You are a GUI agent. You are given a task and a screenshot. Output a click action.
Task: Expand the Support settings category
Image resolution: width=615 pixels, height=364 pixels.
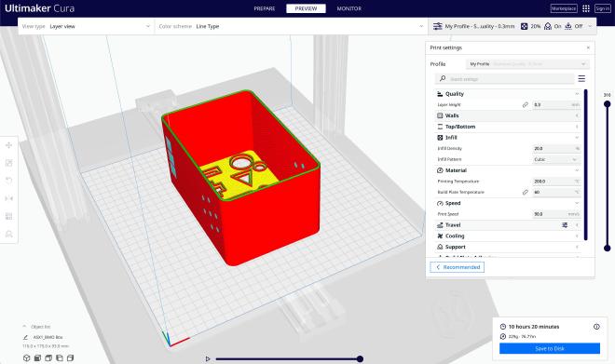507,247
